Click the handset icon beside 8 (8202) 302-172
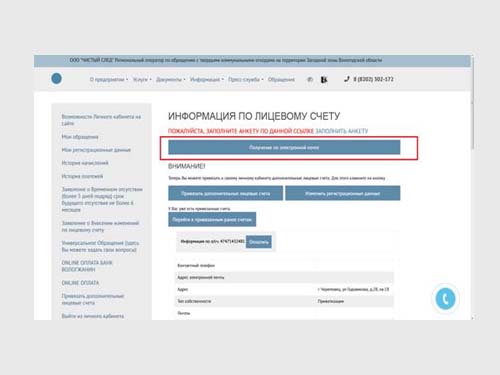This screenshot has width=500, height=375. [347, 79]
